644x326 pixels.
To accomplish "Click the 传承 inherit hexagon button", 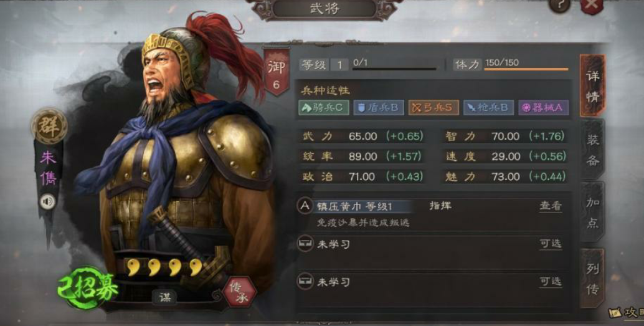I will tap(239, 293).
